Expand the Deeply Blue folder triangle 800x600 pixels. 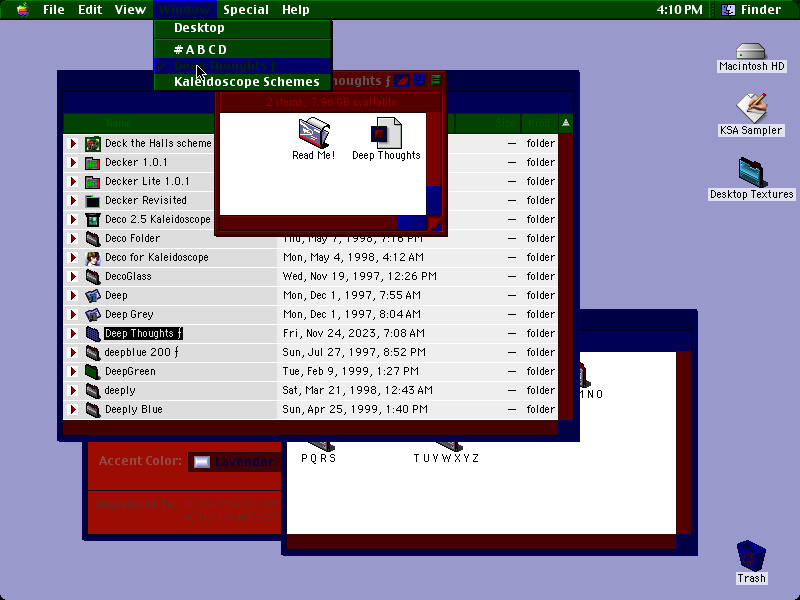tap(73, 409)
